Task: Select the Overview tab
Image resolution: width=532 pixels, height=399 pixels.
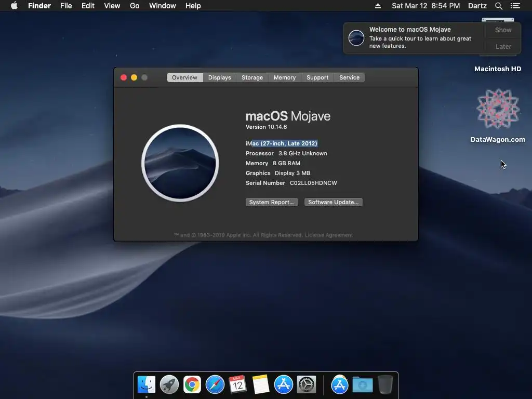Action: pos(184,77)
